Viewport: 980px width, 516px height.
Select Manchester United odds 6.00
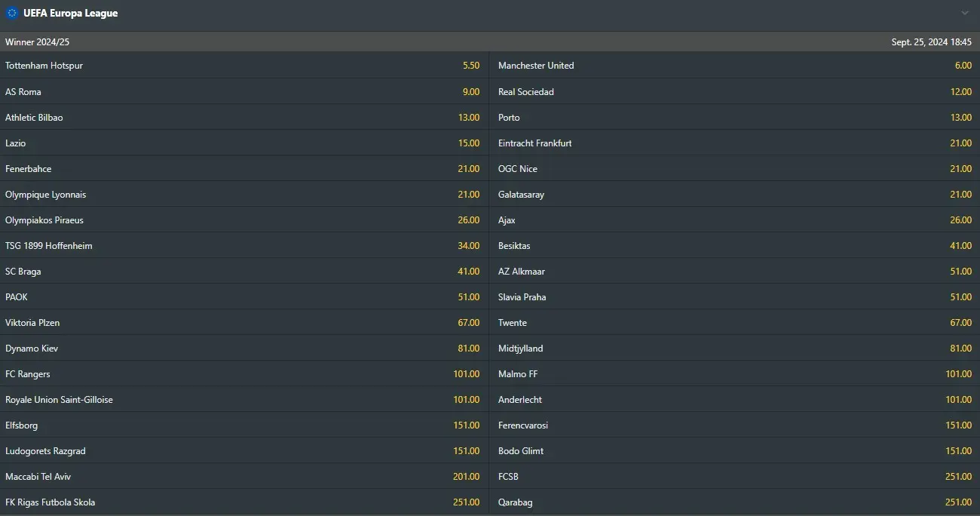(x=963, y=66)
